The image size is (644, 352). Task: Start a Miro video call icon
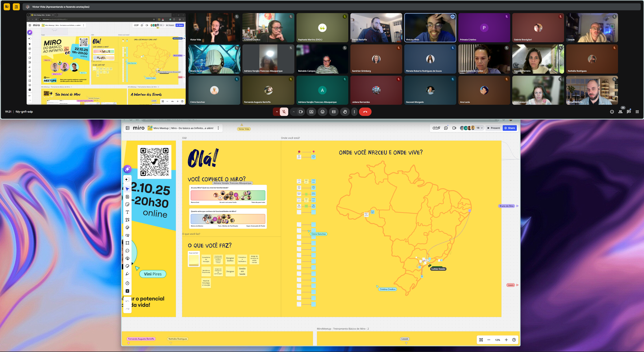click(454, 128)
